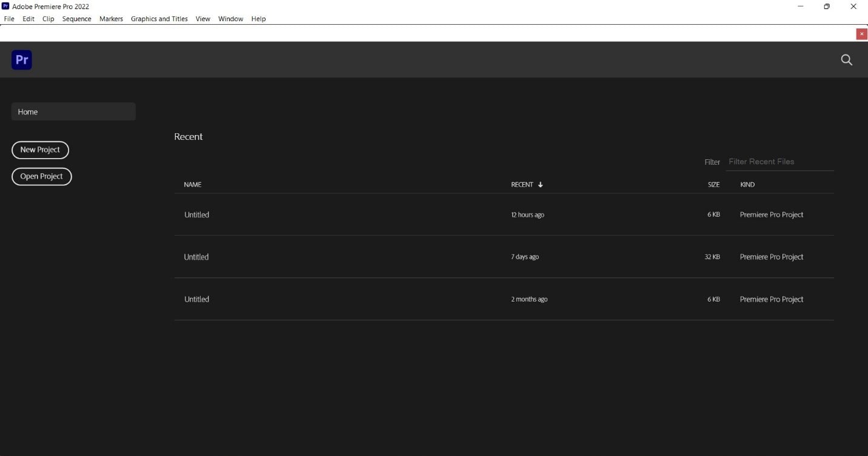Restore down the Premiere Pro window
This screenshot has height=456, width=868.
coord(827,7)
